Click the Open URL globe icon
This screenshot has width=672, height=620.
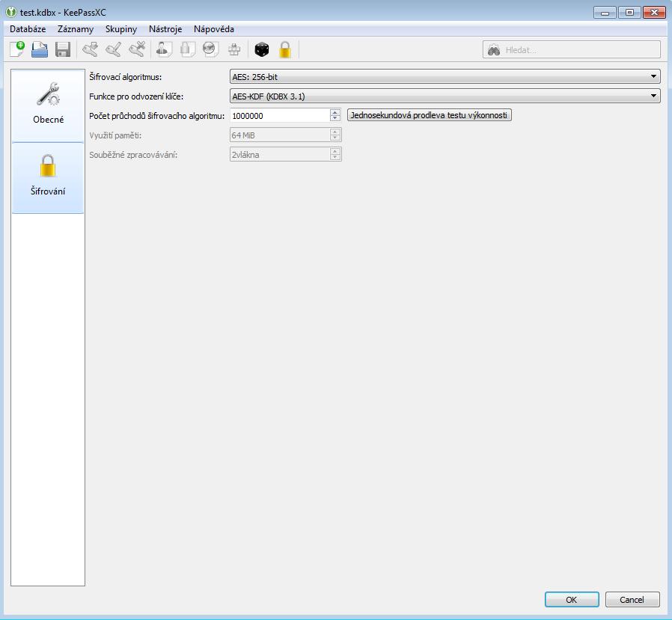pos(210,49)
